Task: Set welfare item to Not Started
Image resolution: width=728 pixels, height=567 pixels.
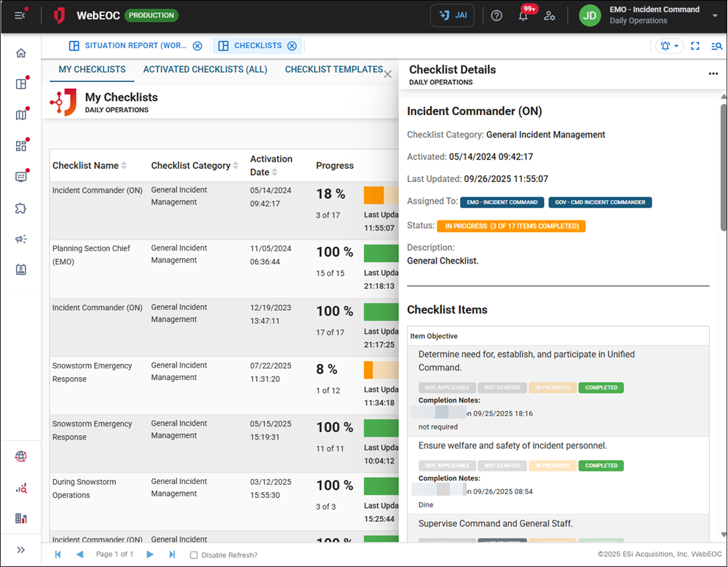Action: [x=502, y=466]
